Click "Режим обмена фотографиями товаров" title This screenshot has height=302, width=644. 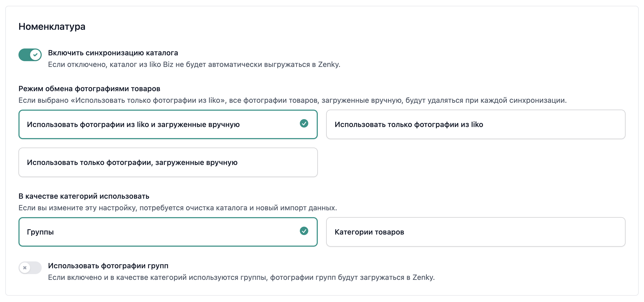click(x=89, y=89)
